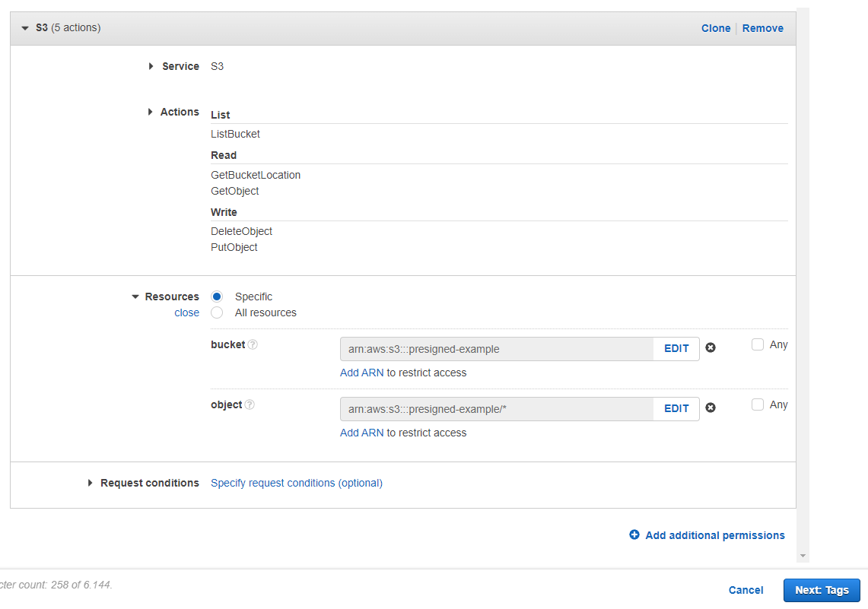Remove the bucket ARN with its X icon
This screenshot has width=868, height=609.
[711, 347]
